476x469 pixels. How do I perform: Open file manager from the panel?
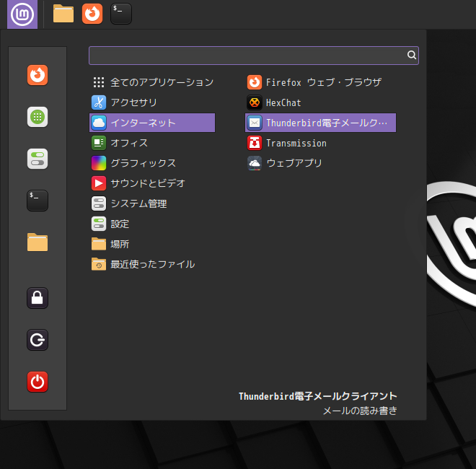(63, 14)
